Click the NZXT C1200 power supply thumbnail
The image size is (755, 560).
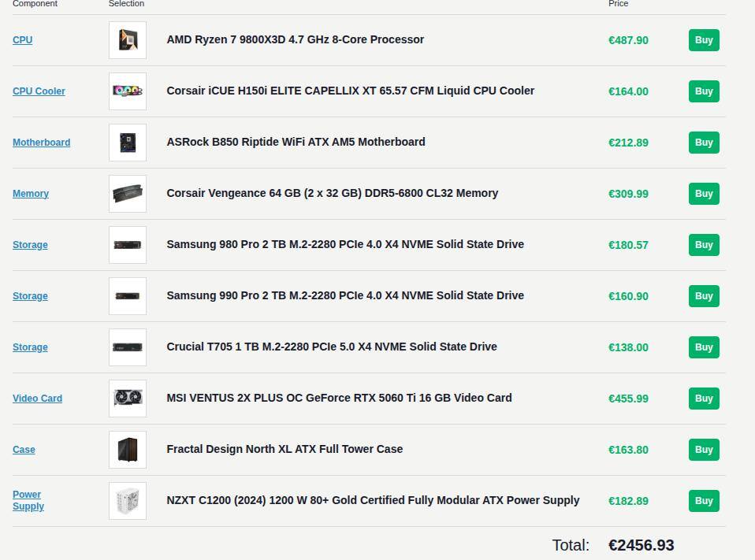[128, 501]
